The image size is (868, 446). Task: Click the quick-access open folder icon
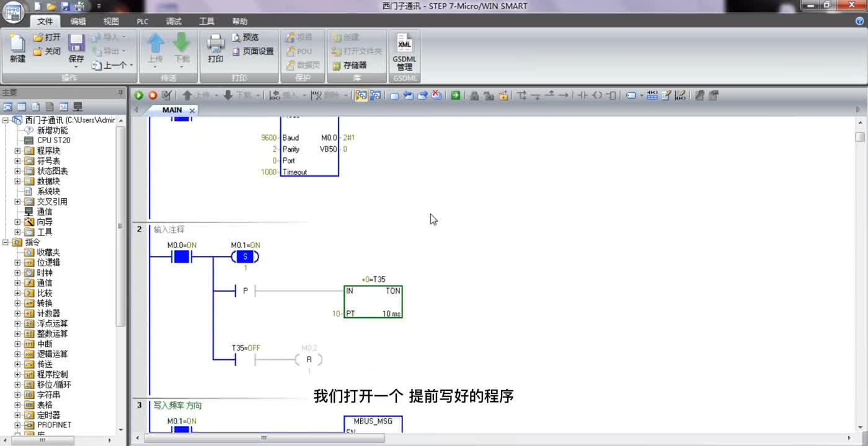click(51, 6)
